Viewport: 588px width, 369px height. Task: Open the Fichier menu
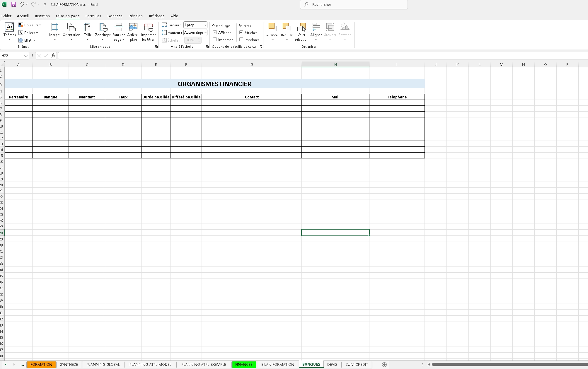[x=6, y=16]
